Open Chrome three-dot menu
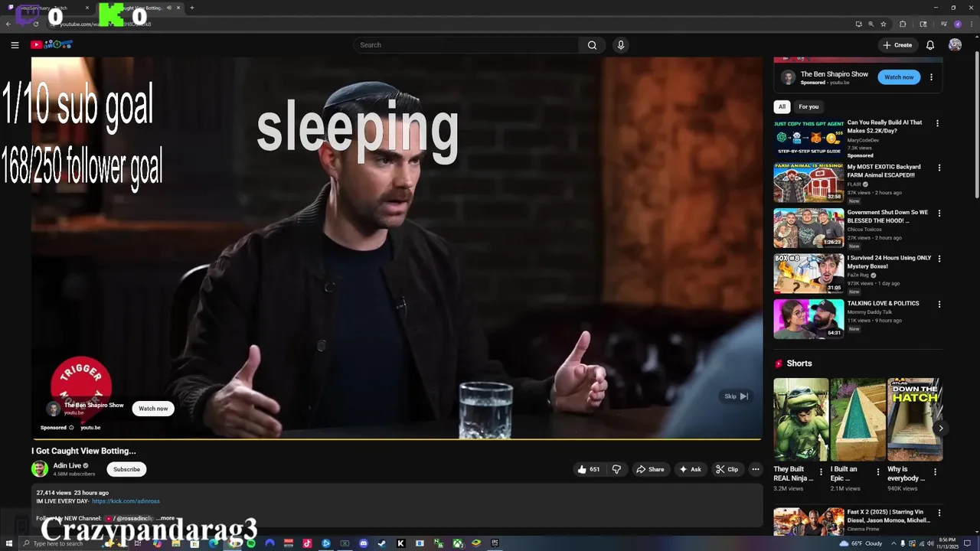 (x=971, y=24)
